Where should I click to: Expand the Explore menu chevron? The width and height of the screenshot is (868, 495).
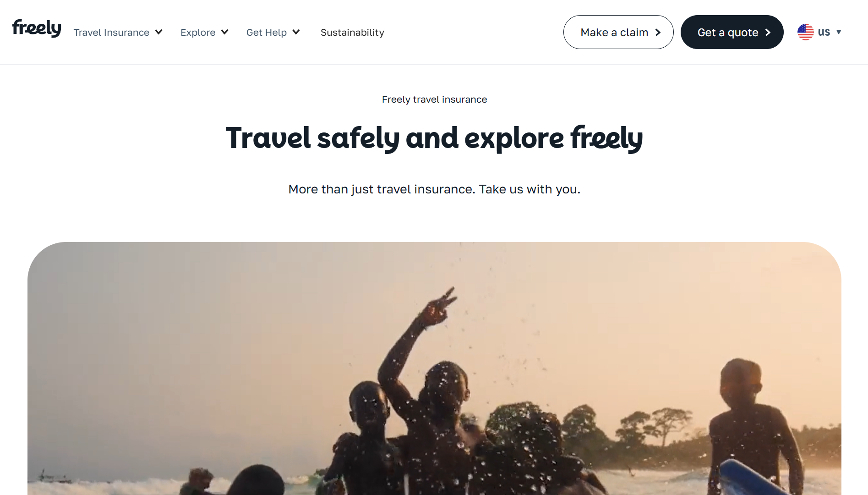[224, 32]
